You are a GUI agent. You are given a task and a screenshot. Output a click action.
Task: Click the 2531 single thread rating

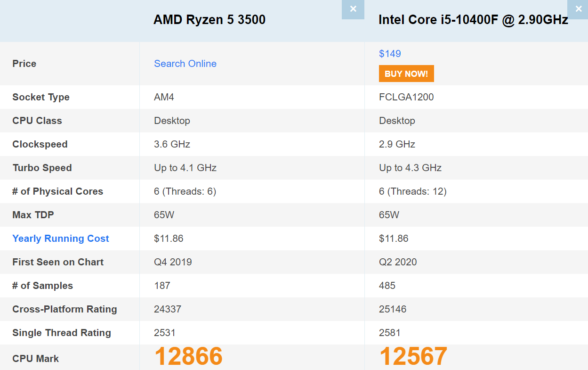(x=165, y=333)
